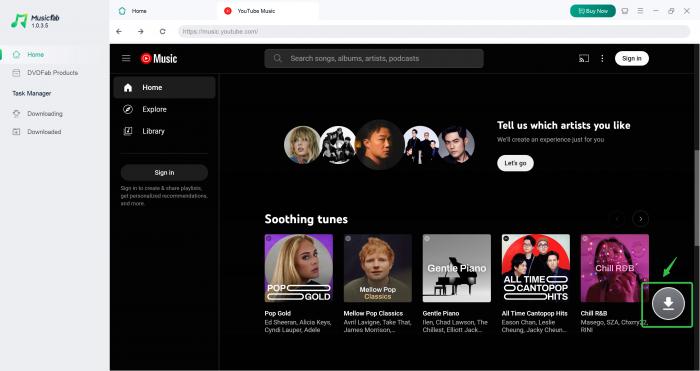Click the sidebar Sign in button
Viewport: 700px width, 371px height.
coord(164,172)
